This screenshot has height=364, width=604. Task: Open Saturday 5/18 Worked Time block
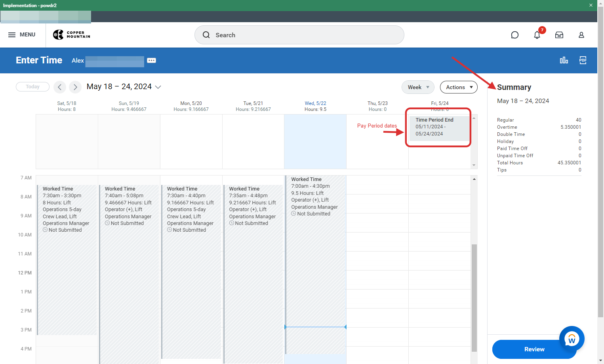point(67,260)
